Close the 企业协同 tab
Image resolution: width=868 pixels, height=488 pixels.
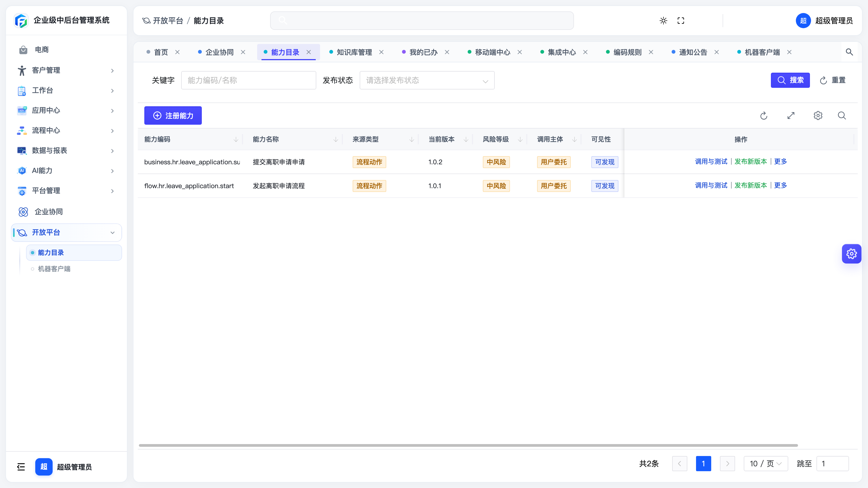(x=243, y=52)
